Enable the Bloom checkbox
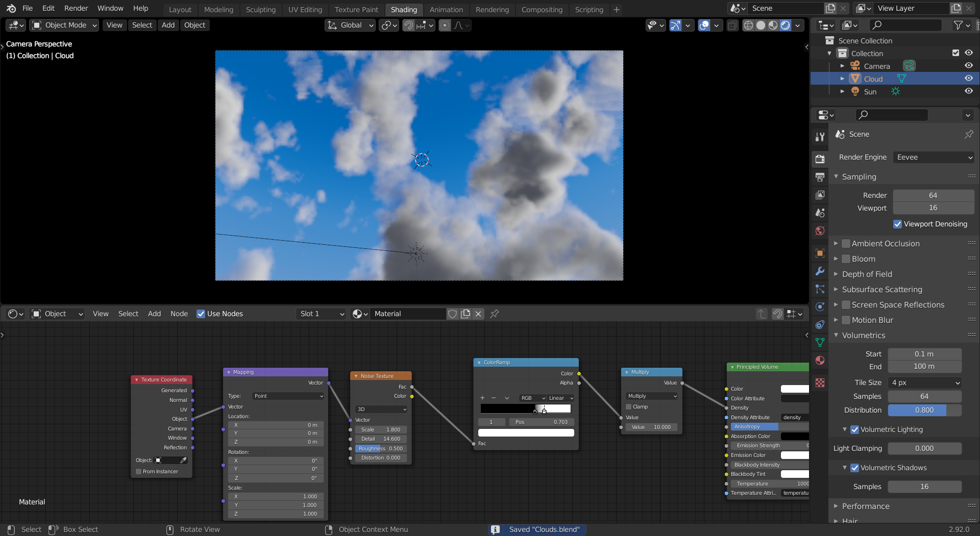This screenshot has width=980, height=536. coord(846,259)
